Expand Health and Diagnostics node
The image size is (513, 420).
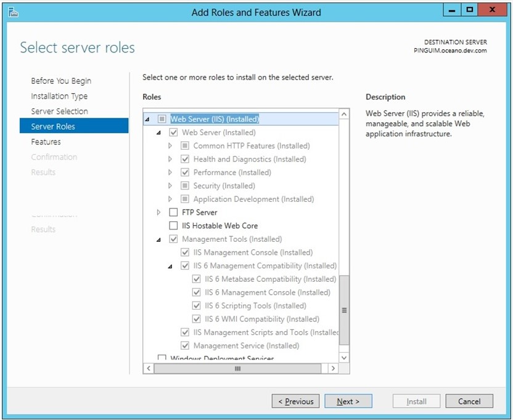pyautogui.click(x=170, y=159)
